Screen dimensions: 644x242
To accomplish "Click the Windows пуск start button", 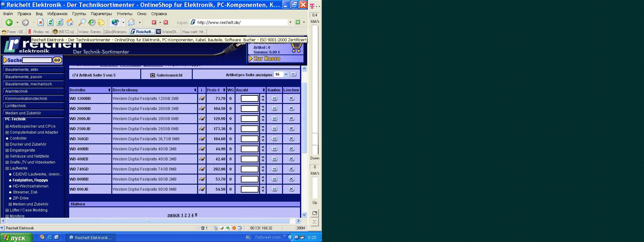I will coord(16,238).
